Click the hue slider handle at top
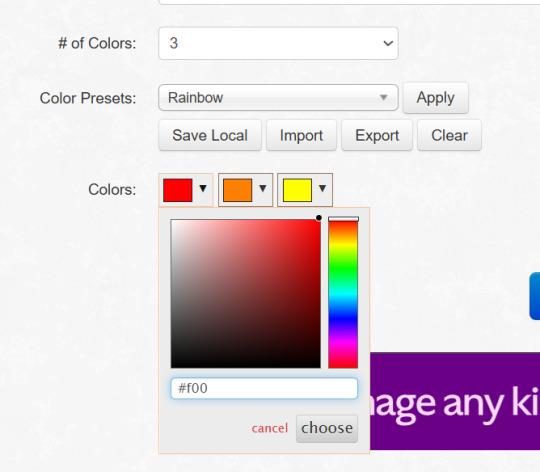This screenshot has height=472, width=540. click(343, 219)
